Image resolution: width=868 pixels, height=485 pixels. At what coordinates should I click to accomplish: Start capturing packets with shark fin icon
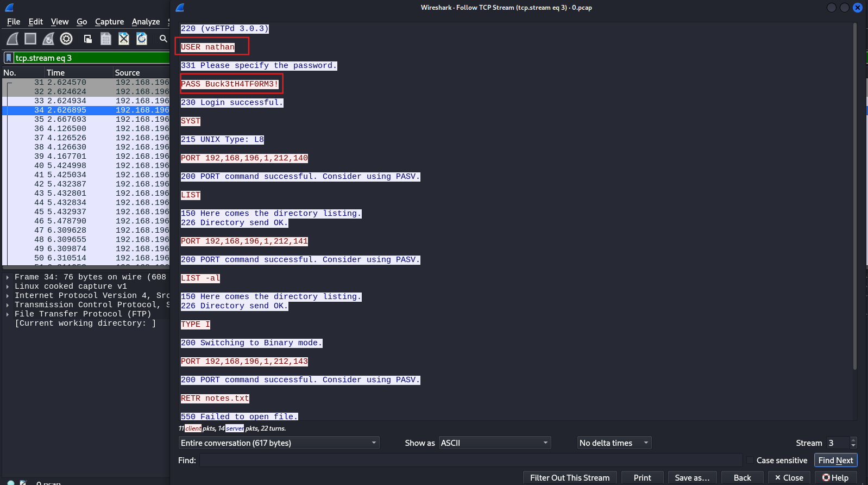coord(12,39)
